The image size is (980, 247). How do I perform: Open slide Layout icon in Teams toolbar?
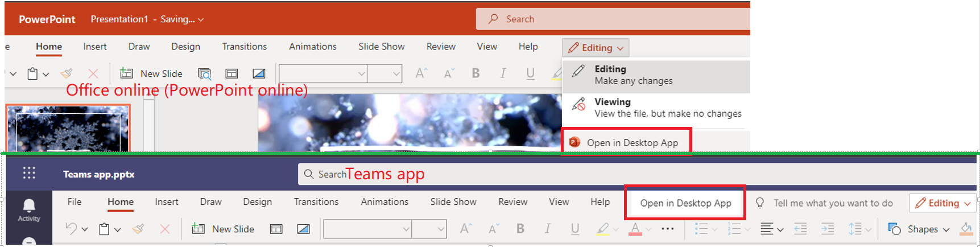276,229
